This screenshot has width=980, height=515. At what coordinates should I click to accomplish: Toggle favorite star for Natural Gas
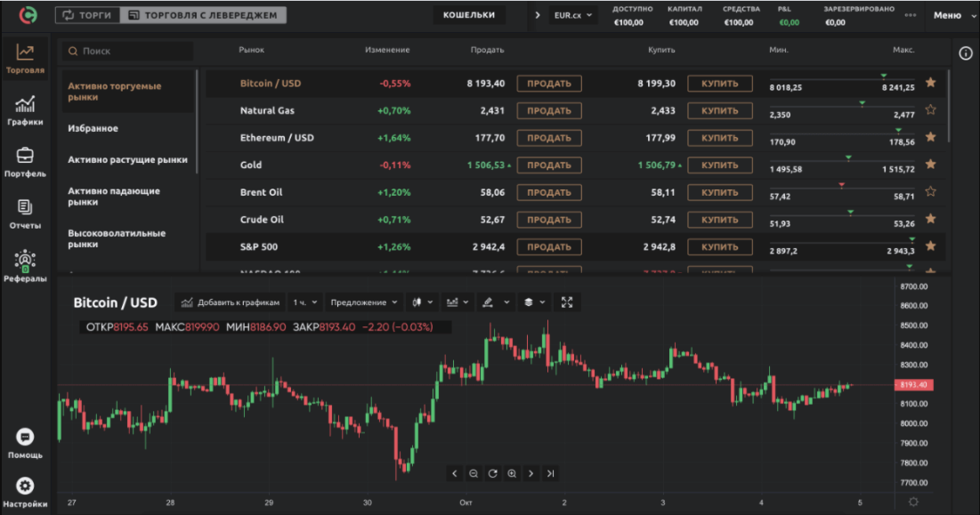(x=930, y=110)
